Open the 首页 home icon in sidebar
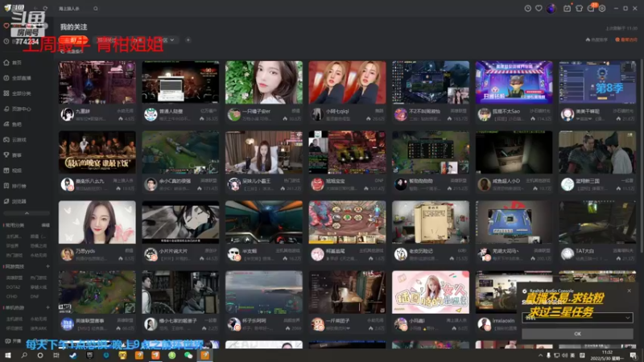The height and width of the screenshot is (362, 644). click(6, 63)
